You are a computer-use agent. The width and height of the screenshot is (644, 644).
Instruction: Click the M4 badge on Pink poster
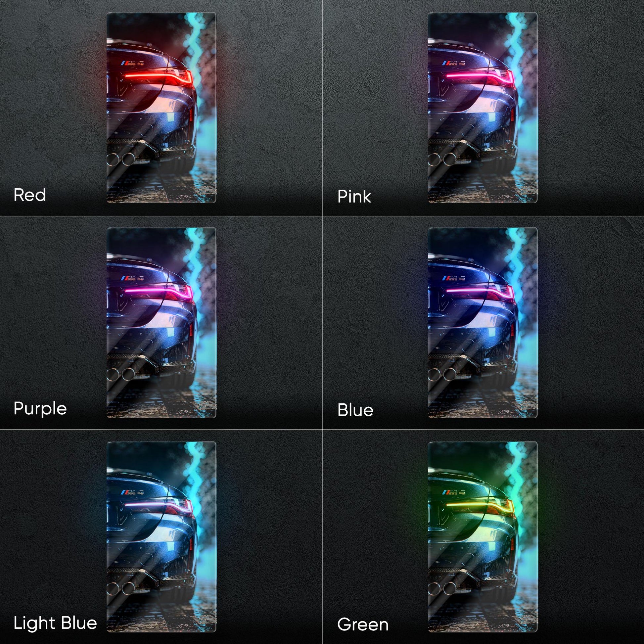point(453,63)
